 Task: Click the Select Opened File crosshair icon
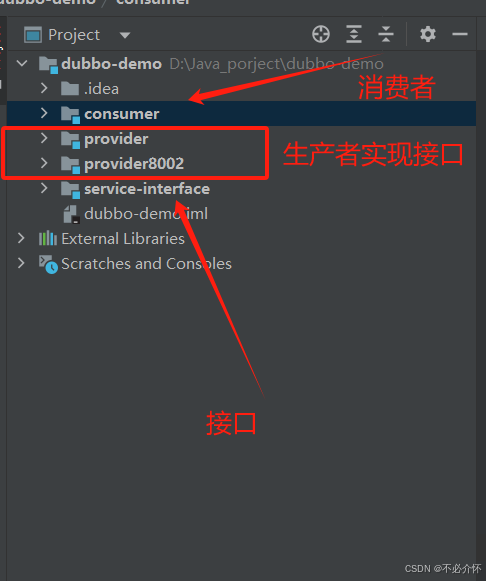click(x=321, y=34)
